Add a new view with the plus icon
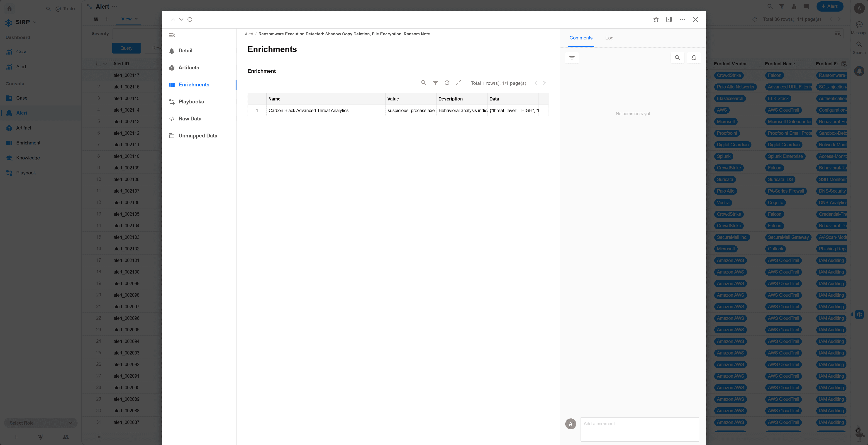The image size is (868, 445). [x=107, y=19]
